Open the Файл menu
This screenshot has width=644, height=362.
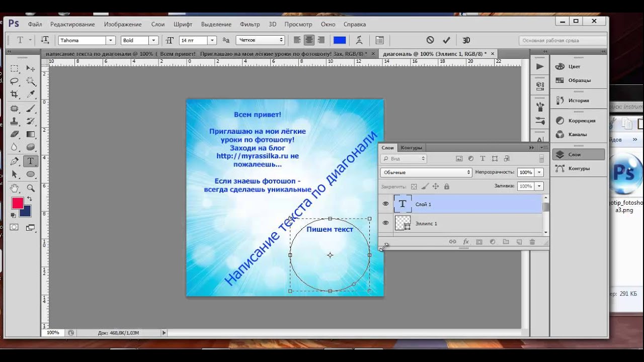click(x=35, y=24)
